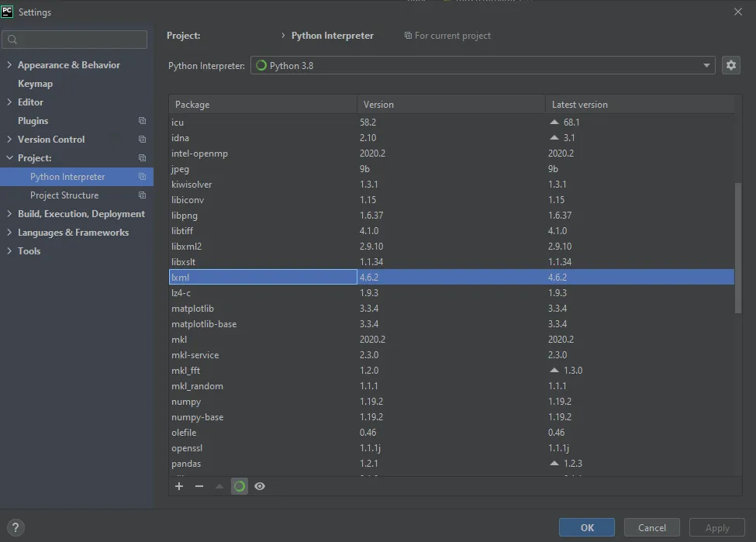Image resolution: width=756 pixels, height=542 pixels.
Task: Expand Build, Execution, Deployment section
Action: 9,213
